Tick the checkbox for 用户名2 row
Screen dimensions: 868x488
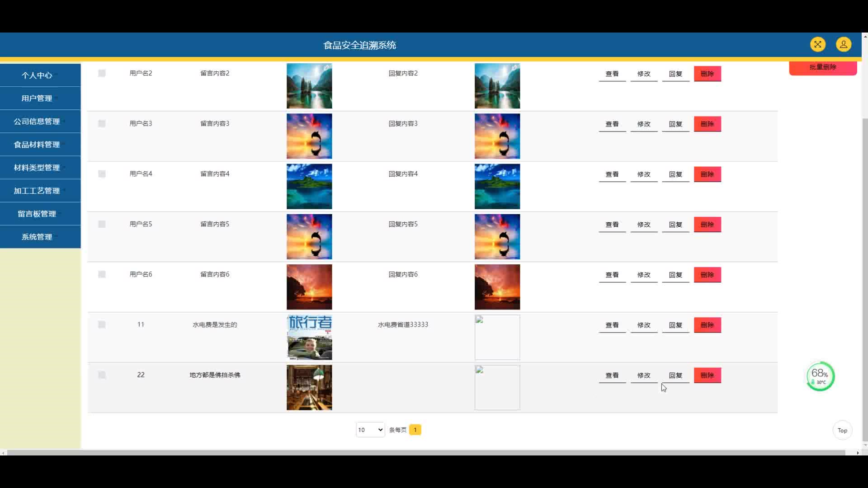point(102,73)
